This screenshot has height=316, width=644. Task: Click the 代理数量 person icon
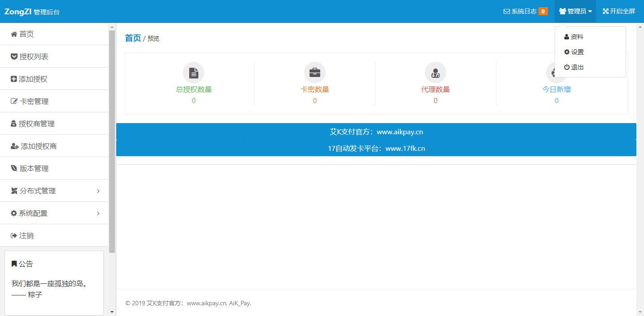tap(435, 72)
